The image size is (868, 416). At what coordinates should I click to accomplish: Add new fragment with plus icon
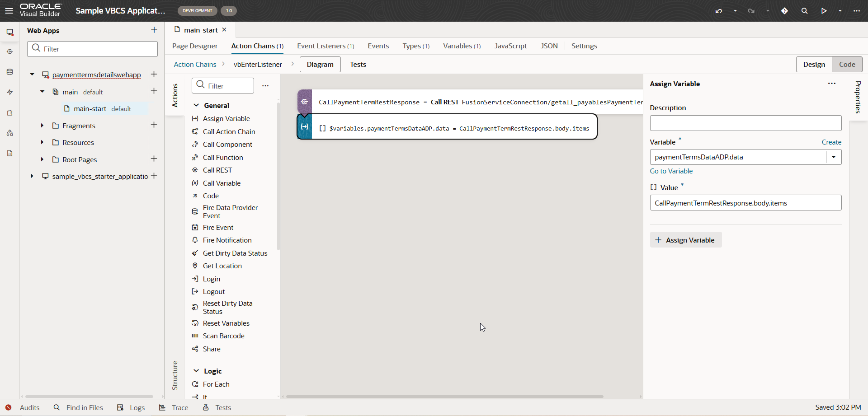(x=154, y=125)
